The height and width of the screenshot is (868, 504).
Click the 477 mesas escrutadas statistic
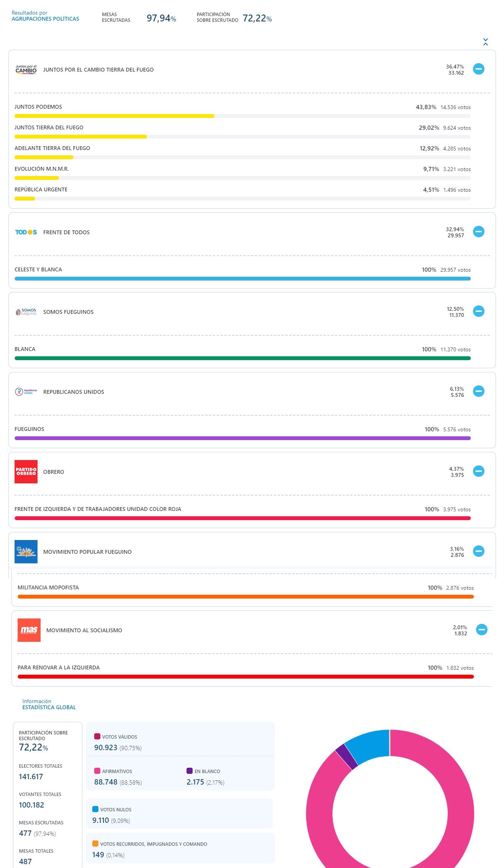tap(25, 833)
